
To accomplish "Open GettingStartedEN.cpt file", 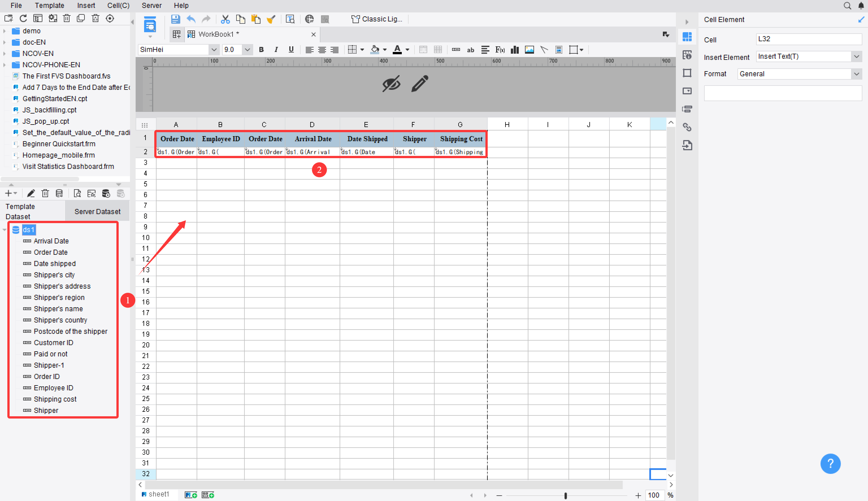I will (x=55, y=98).
